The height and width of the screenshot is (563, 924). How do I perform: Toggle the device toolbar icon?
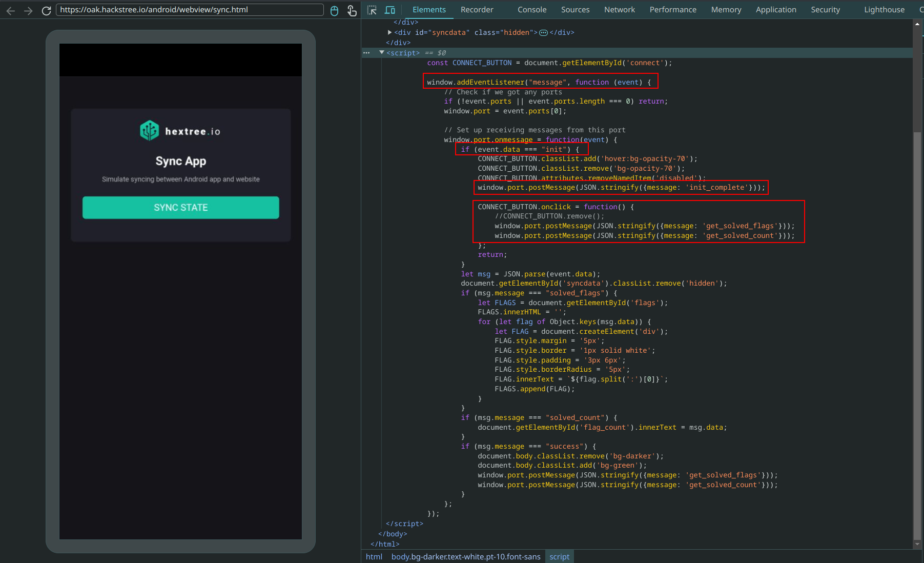click(x=390, y=10)
